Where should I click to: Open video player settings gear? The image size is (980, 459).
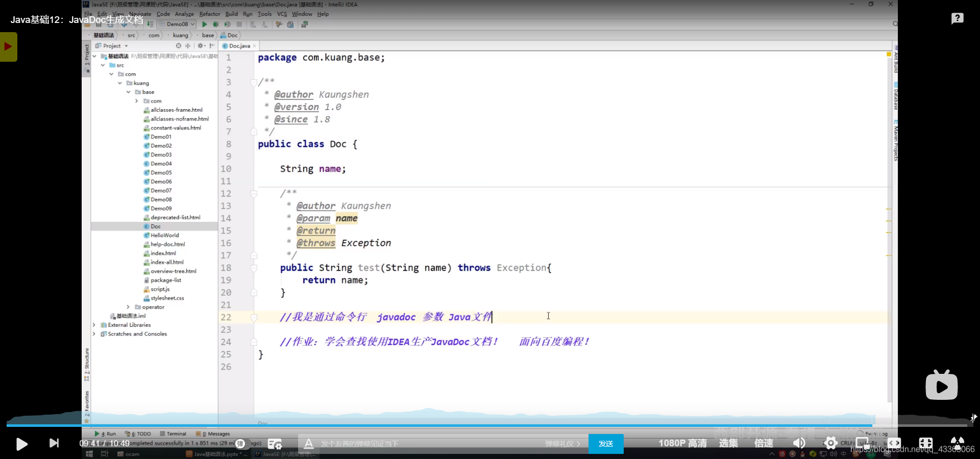[831, 443]
